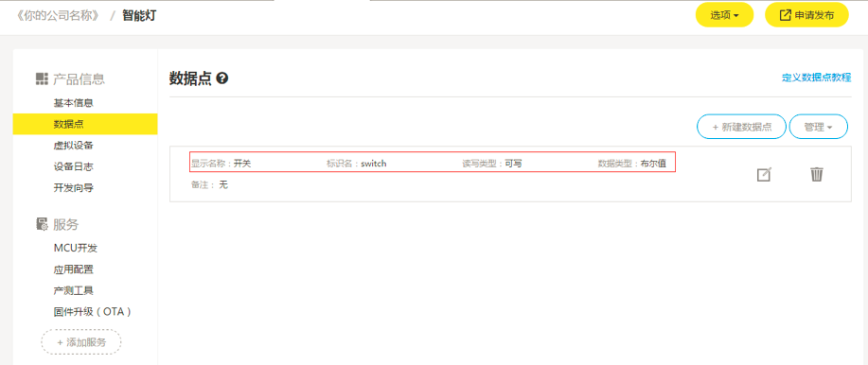Click the external-link icon on 申请发布

(785, 15)
